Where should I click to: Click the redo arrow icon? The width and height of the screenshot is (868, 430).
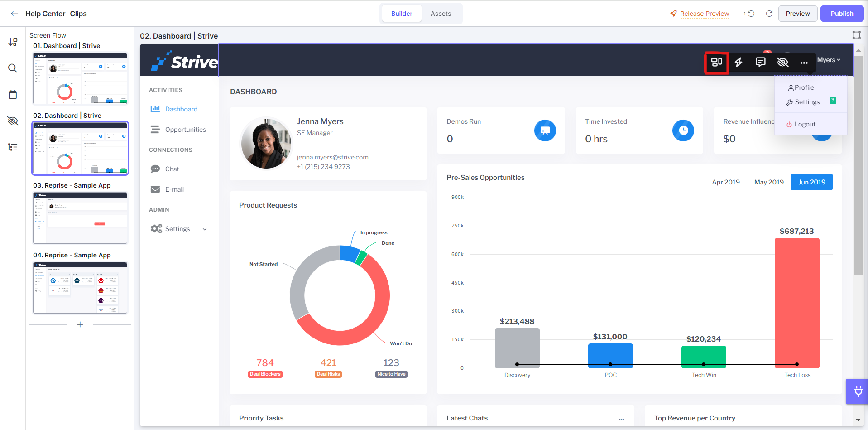coord(769,14)
